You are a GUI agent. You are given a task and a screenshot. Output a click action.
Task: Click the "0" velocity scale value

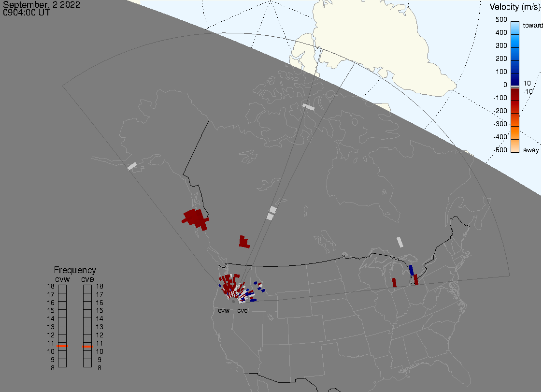click(x=505, y=85)
